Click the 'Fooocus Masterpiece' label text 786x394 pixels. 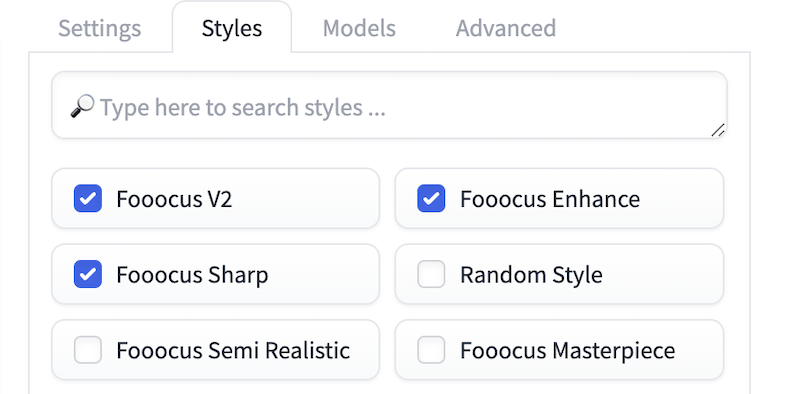567,351
